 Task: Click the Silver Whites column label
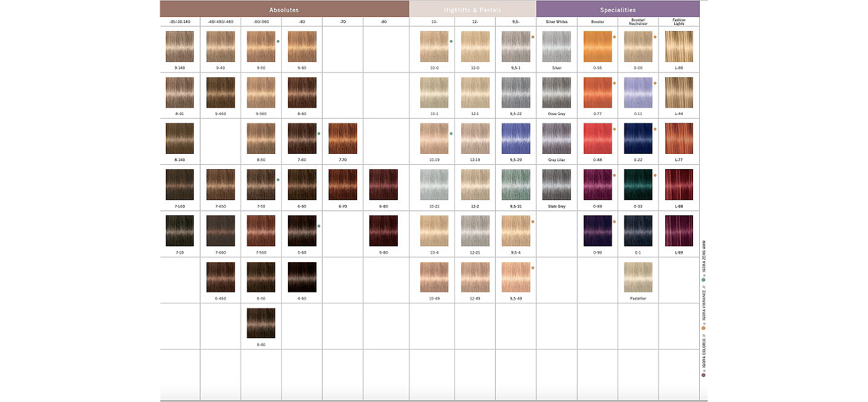coord(556,22)
